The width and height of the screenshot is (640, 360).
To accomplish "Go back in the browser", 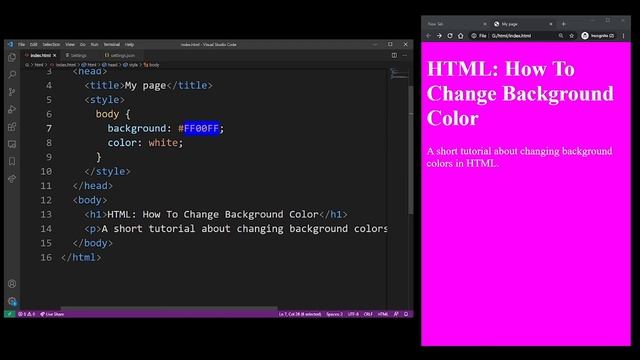I will [x=428, y=36].
